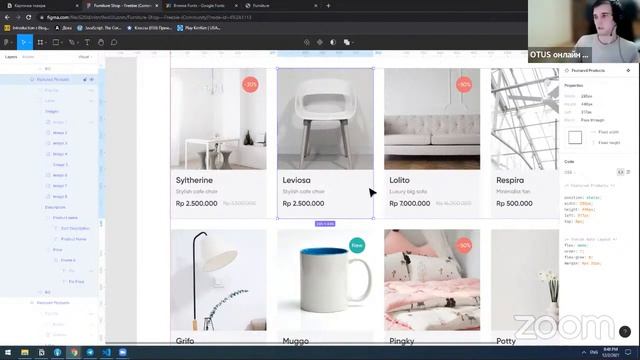Switch to the first browser tab
This screenshot has height=360, width=640.
(x=42, y=6)
